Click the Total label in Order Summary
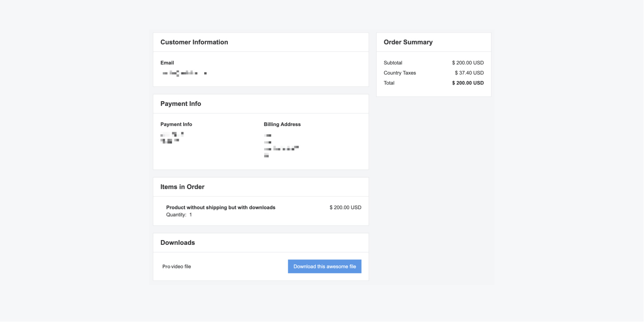 389,83
